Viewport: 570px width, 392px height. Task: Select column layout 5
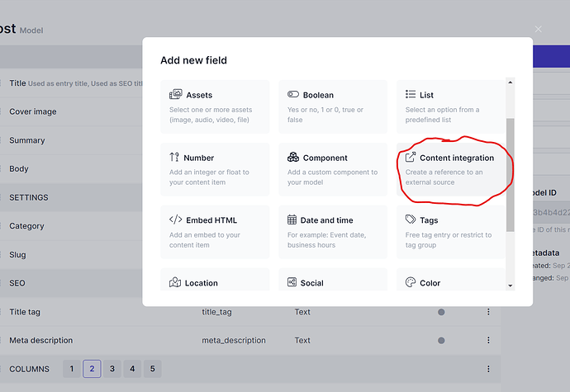[x=152, y=369]
